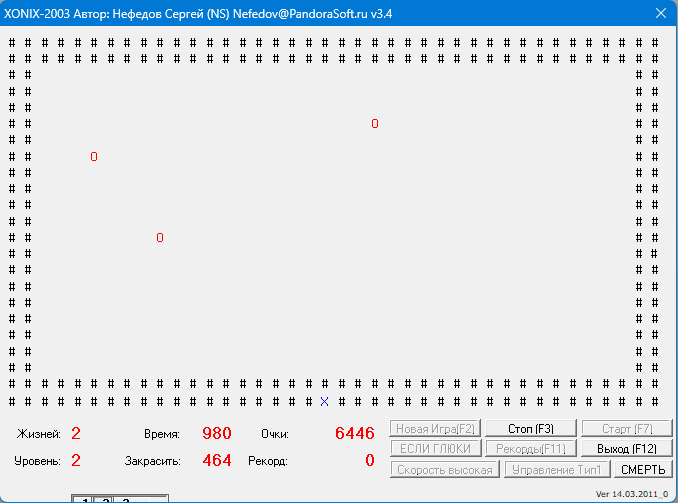Start a new game with Новая Игра(F2)

tap(435, 429)
